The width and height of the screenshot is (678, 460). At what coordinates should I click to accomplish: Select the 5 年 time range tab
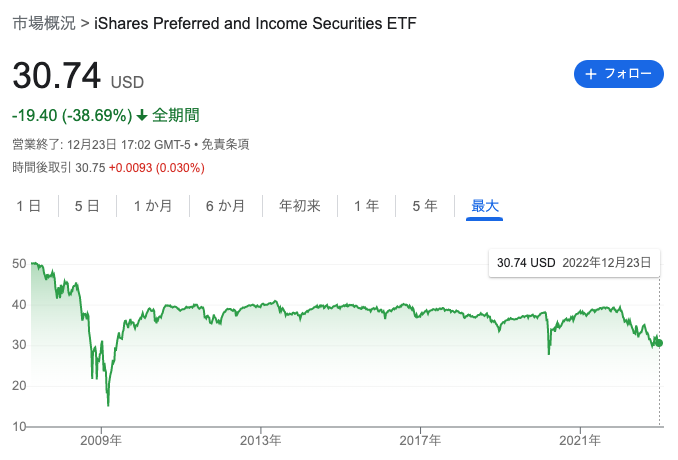[425, 206]
